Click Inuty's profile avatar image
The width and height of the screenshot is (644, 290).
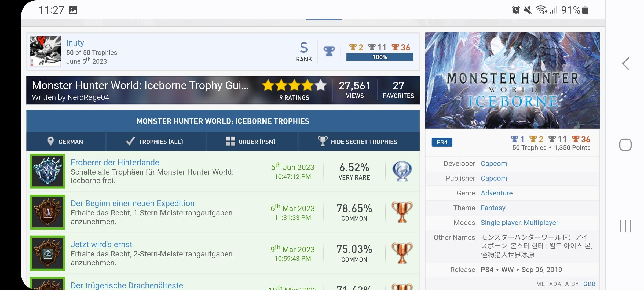pos(45,51)
